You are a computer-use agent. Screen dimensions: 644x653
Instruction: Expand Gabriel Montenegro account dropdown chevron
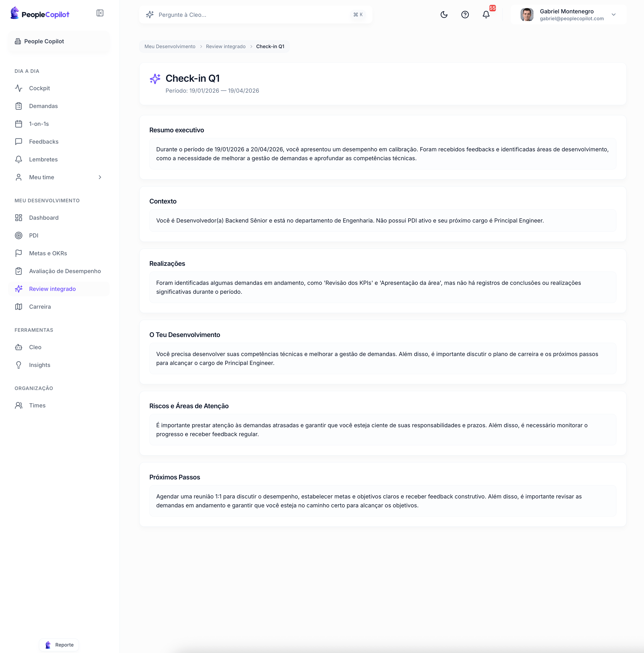click(x=614, y=15)
